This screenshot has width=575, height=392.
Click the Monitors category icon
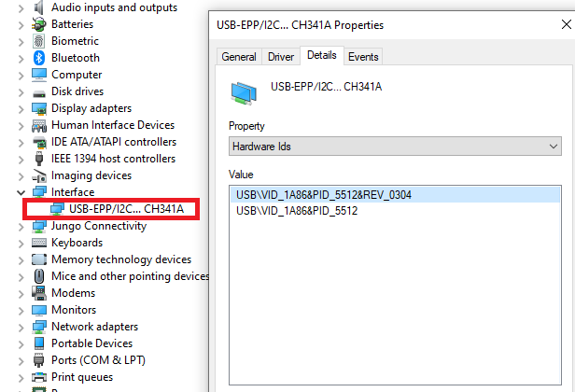click(39, 310)
